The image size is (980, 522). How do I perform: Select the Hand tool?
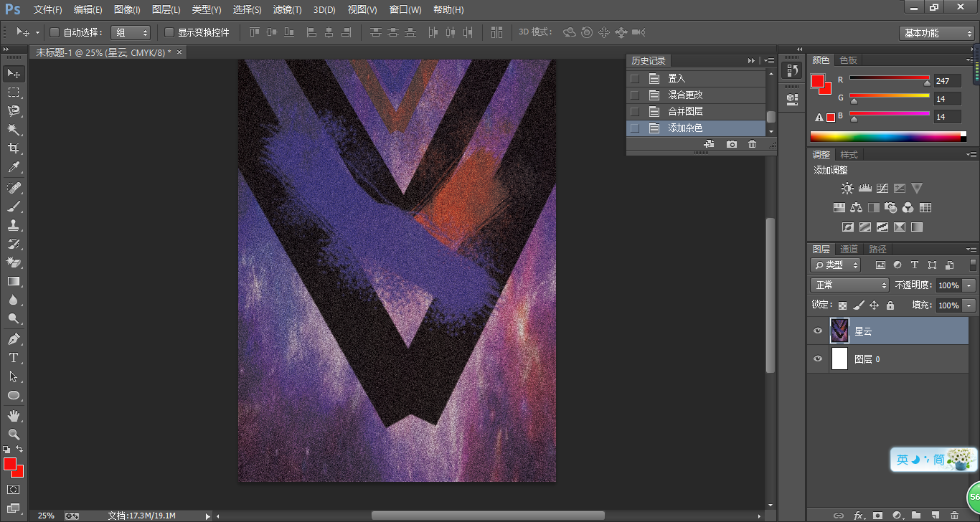click(14, 416)
